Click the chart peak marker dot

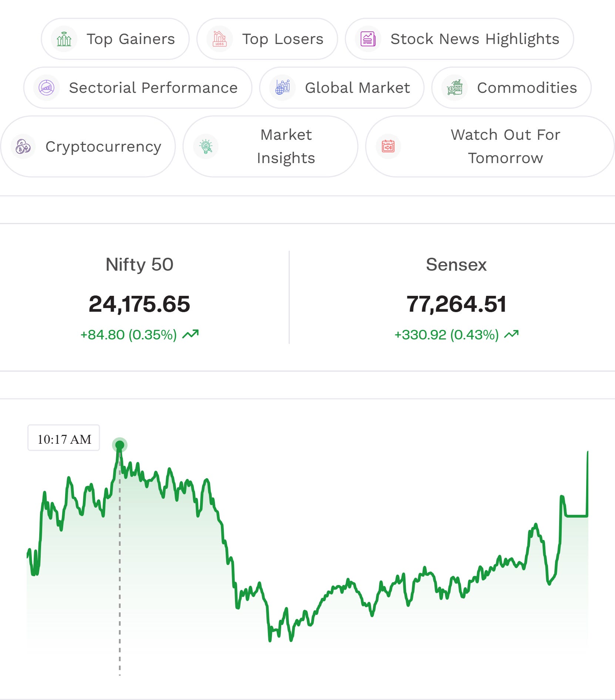coord(120,445)
